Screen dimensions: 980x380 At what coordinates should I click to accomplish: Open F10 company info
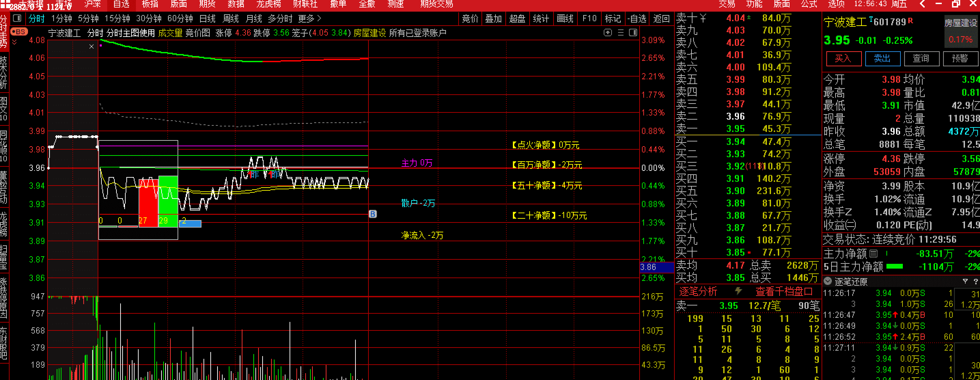(x=589, y=18)
